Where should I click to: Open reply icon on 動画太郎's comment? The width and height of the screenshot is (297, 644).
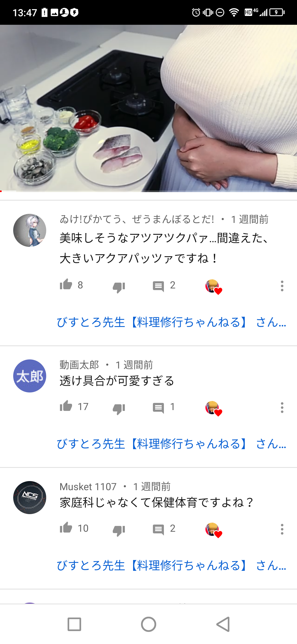point(158,408)
